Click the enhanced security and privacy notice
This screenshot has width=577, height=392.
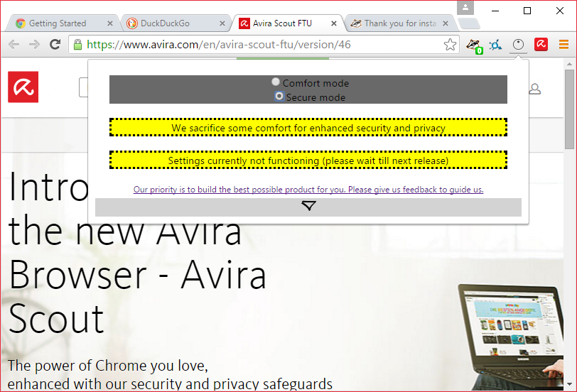pos(308,127)
